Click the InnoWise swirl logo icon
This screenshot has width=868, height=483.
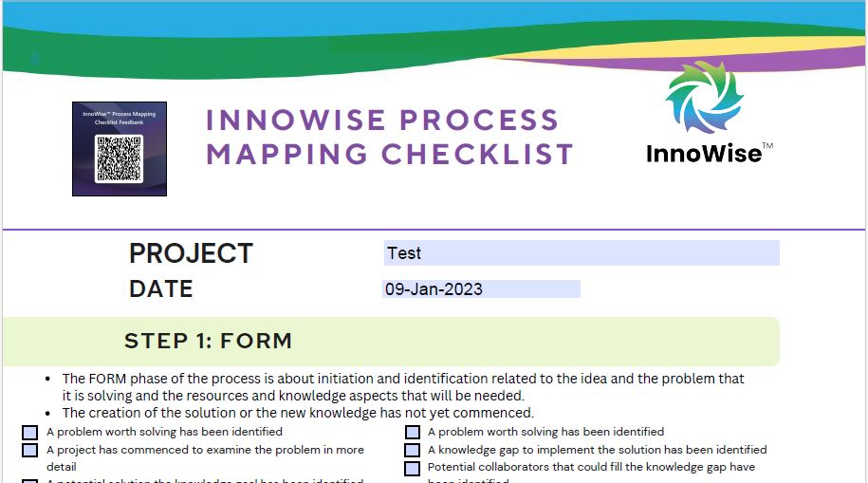tap(704, 97)
